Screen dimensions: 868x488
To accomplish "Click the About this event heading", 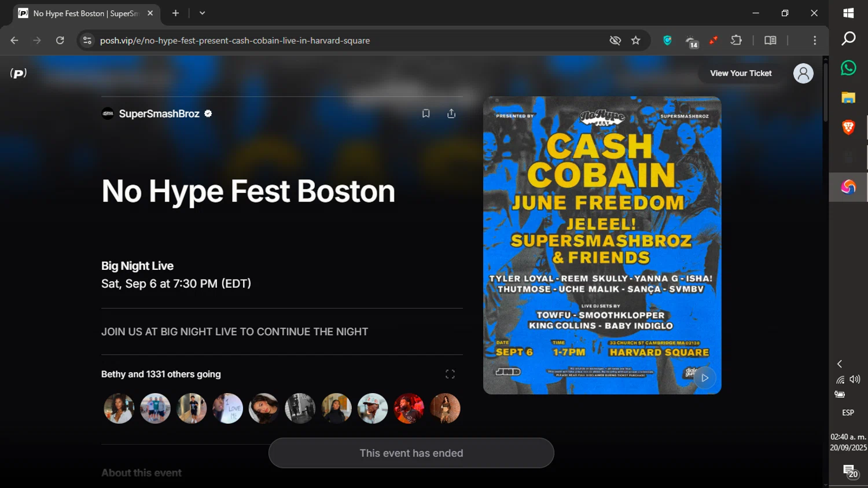I will point(141,472).
